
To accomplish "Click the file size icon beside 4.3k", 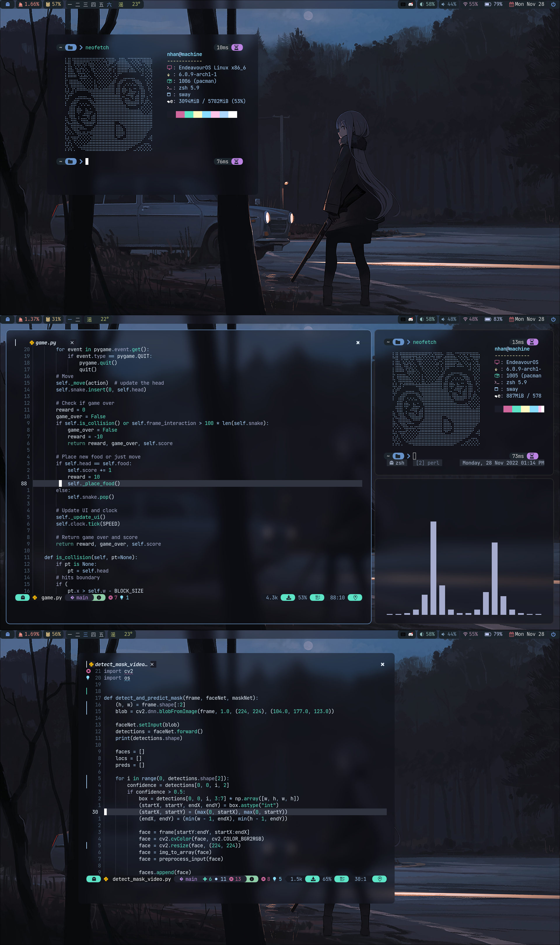I will 288,598.
